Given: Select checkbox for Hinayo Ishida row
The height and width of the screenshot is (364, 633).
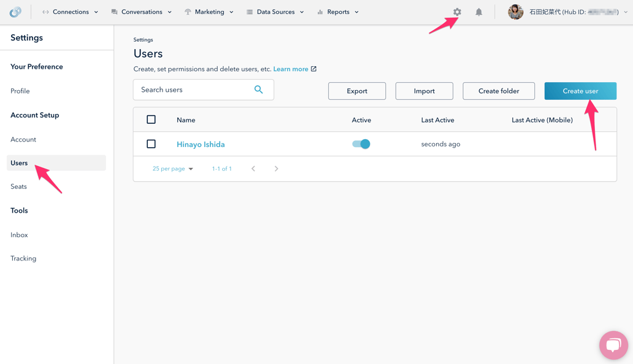Looking at the screenshot, I should click(151, 144).
